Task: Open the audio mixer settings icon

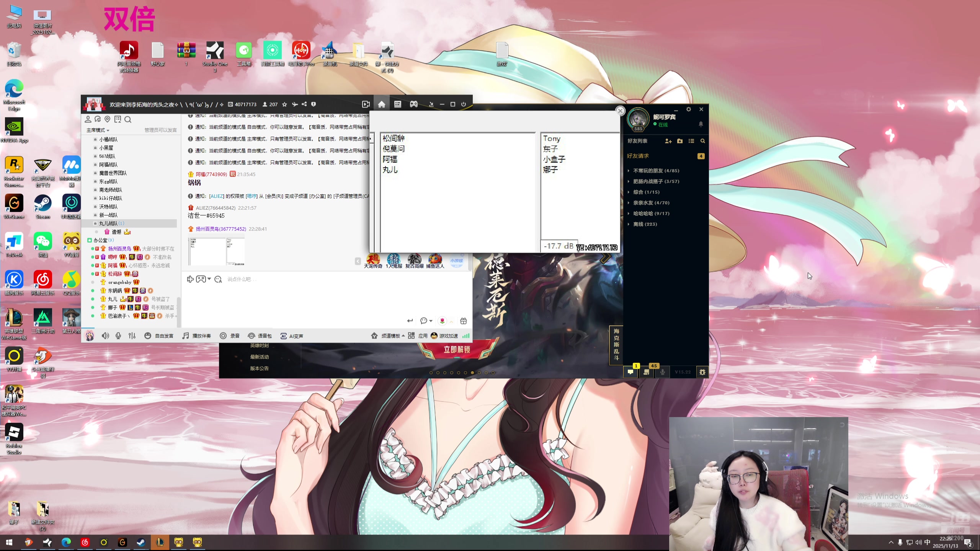Action: [132, 336]
